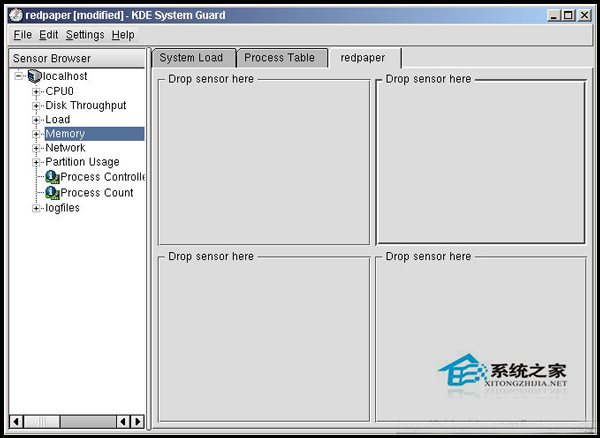600x438 pixels.
Task: Maximize the KDE System Guard window
Action: tap(569, 15)
